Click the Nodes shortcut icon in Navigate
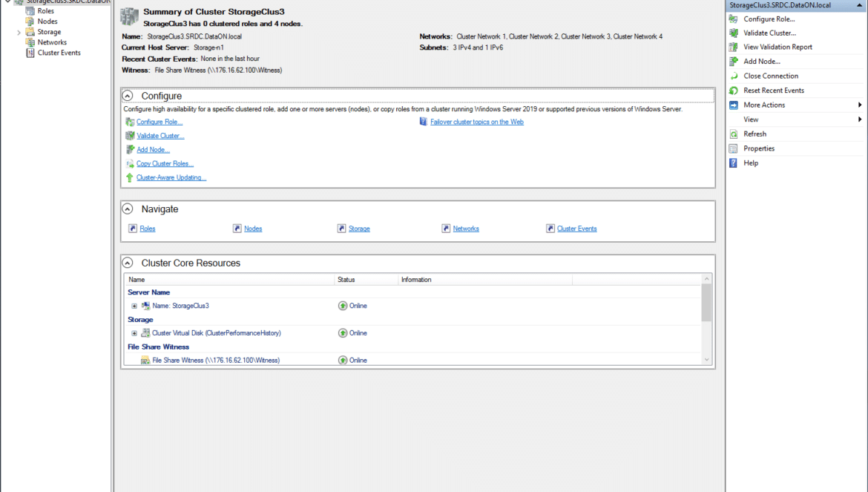 237,229
